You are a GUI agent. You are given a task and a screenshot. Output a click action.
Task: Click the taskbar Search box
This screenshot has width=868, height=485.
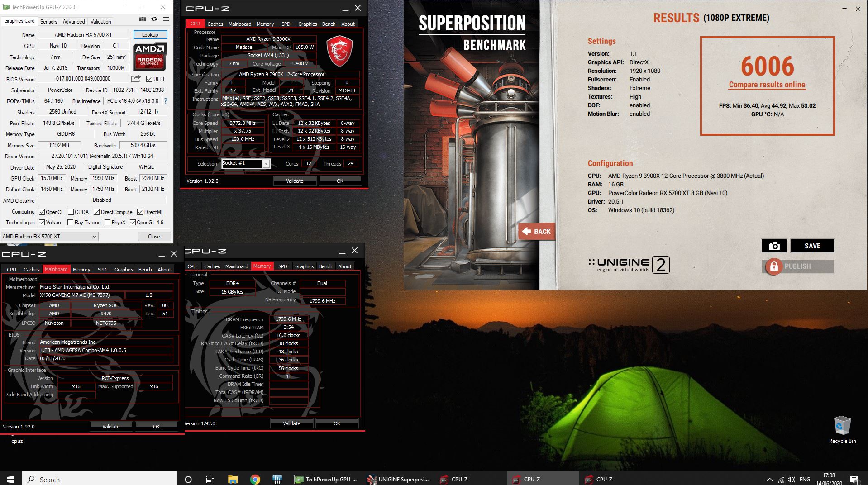100,479
